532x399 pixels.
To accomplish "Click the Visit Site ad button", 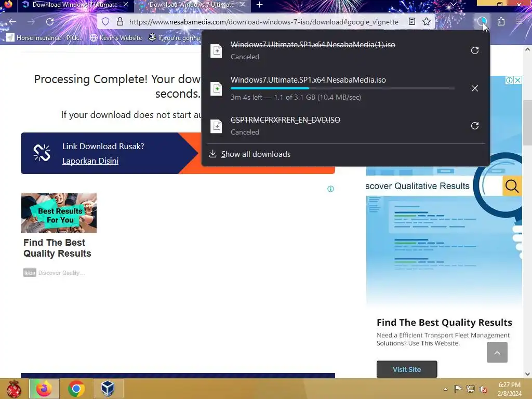I will (407, 369).
